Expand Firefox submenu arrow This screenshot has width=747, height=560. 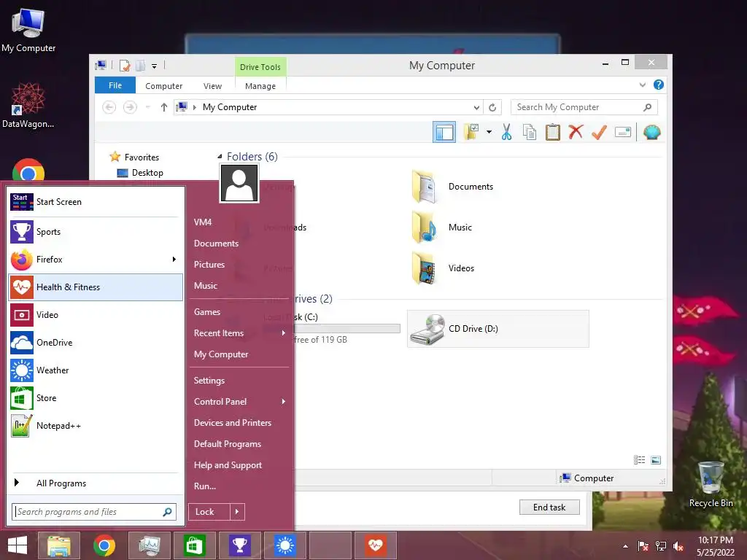tap(174, 259)
